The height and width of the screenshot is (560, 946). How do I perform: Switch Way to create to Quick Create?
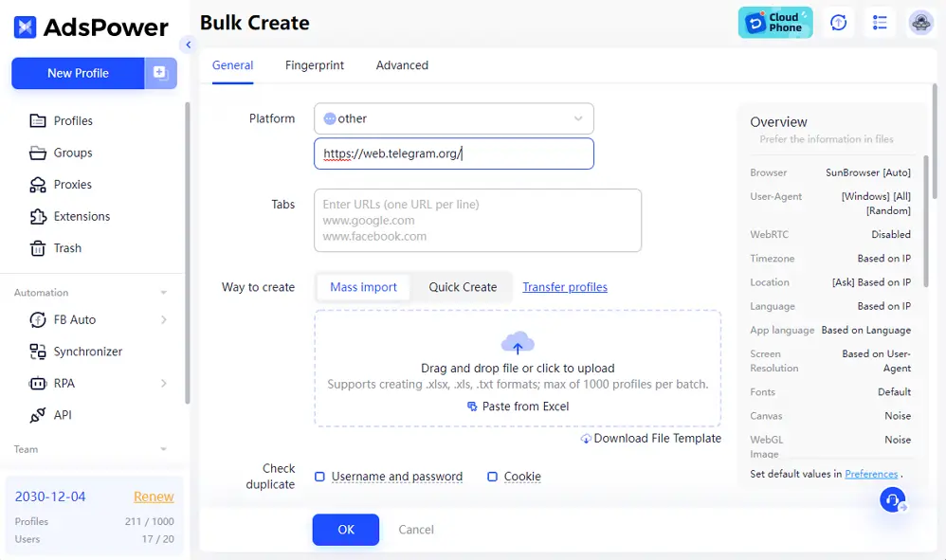point(462,287)
